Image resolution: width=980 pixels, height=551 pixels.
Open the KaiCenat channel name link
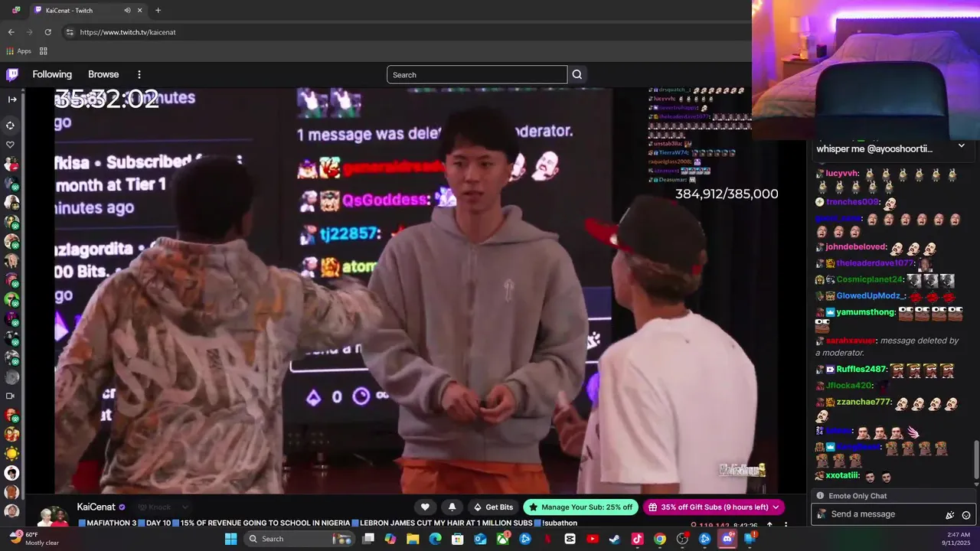click(x=96, y=507)
